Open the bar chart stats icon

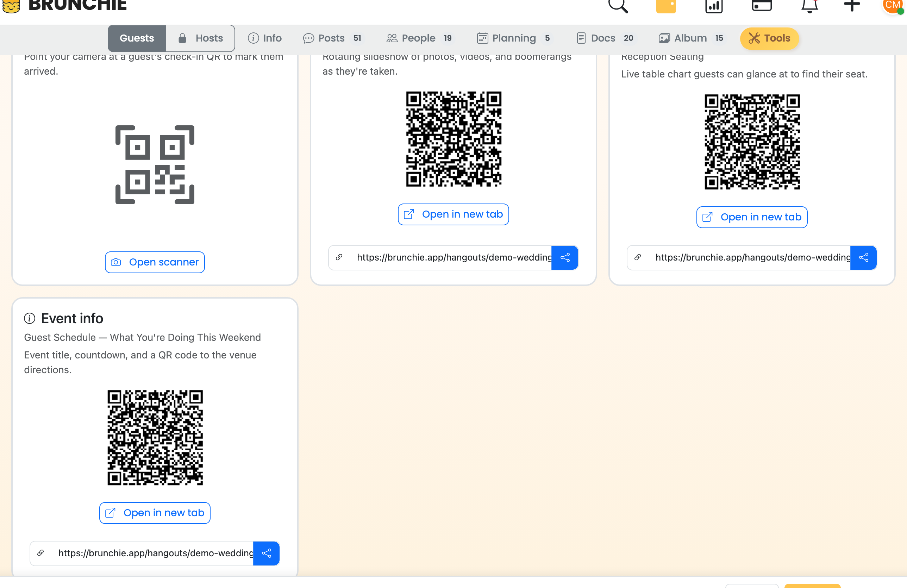tap(714, 6)
